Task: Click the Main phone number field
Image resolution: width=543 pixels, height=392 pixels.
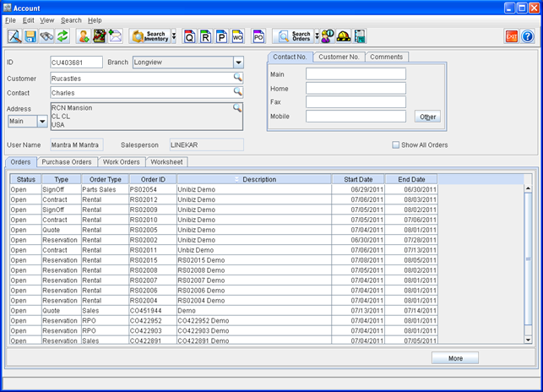Action: [356, 73]
